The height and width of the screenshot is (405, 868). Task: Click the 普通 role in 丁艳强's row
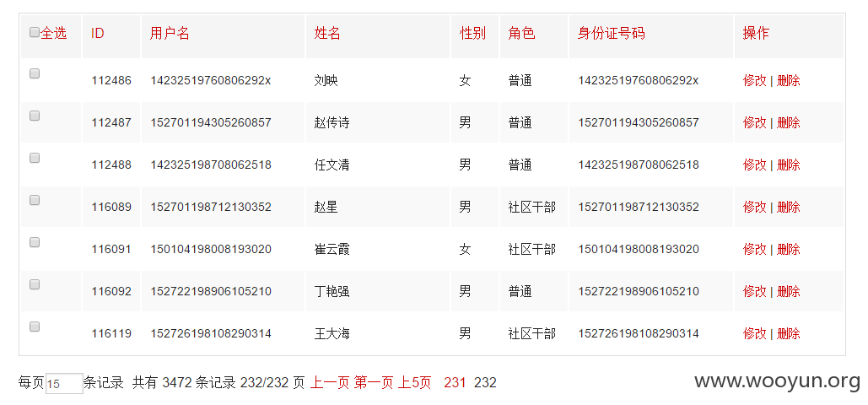pos(520,291)
